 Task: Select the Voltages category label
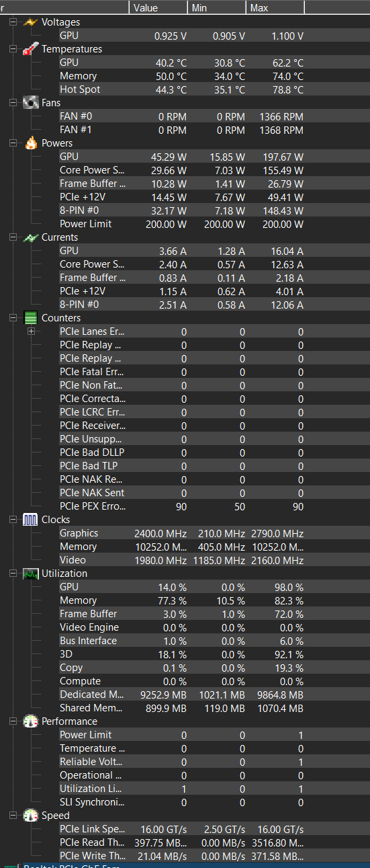click(60, 22)
